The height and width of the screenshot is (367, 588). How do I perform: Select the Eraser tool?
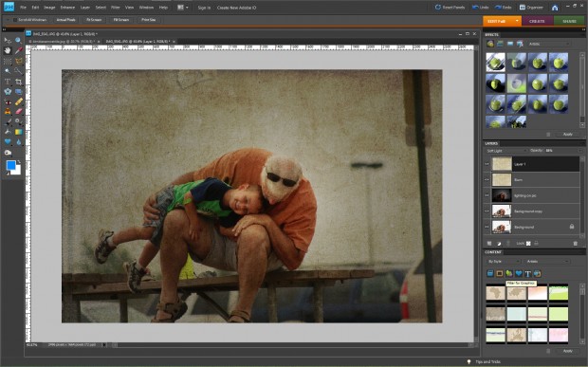[18, 112]
